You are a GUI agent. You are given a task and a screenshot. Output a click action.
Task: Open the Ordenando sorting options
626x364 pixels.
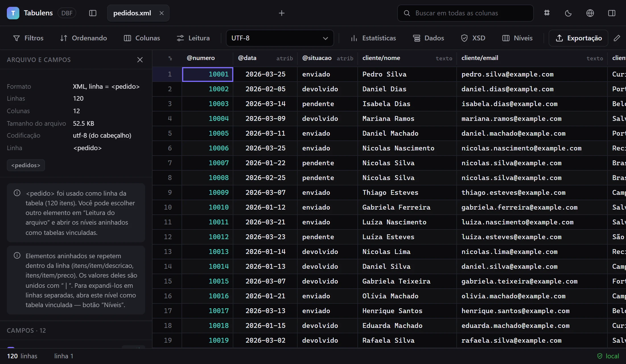(x=84, y=38)
